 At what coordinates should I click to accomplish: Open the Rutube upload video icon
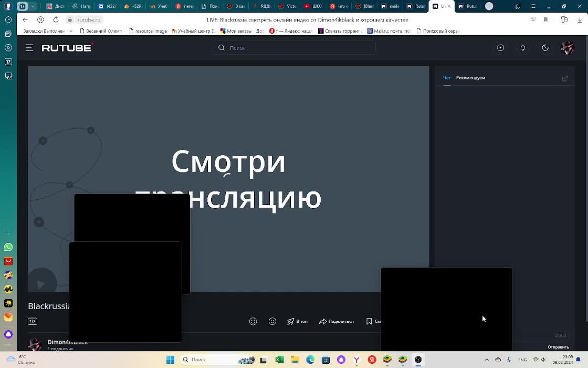[500, 48]
